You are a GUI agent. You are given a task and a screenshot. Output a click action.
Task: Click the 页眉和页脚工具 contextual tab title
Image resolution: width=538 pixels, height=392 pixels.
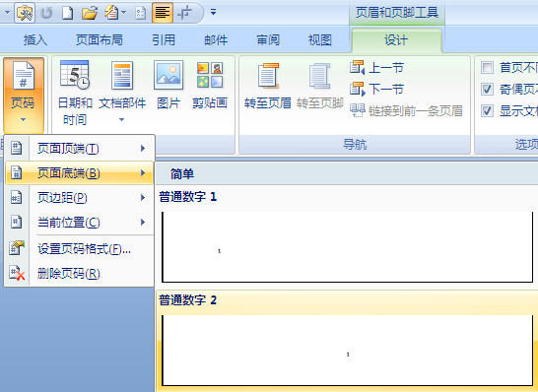pyautogui.click(x=397, y=13)
